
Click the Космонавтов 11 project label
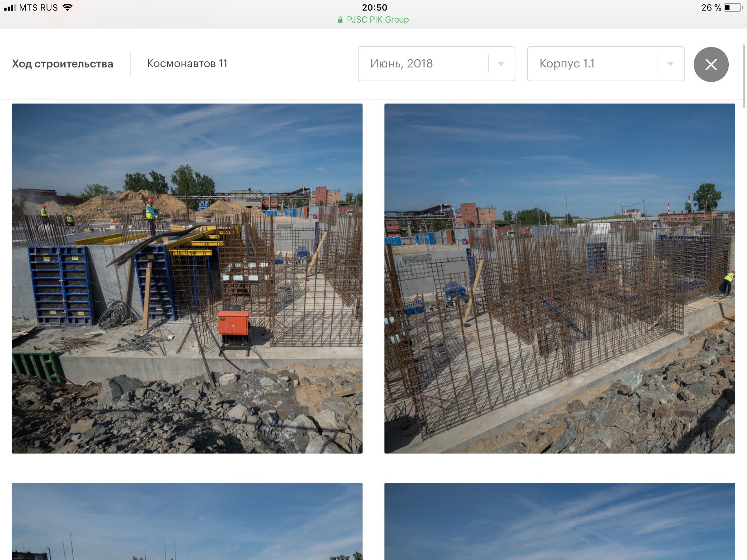pyautogui.click(x=187, y=63)
